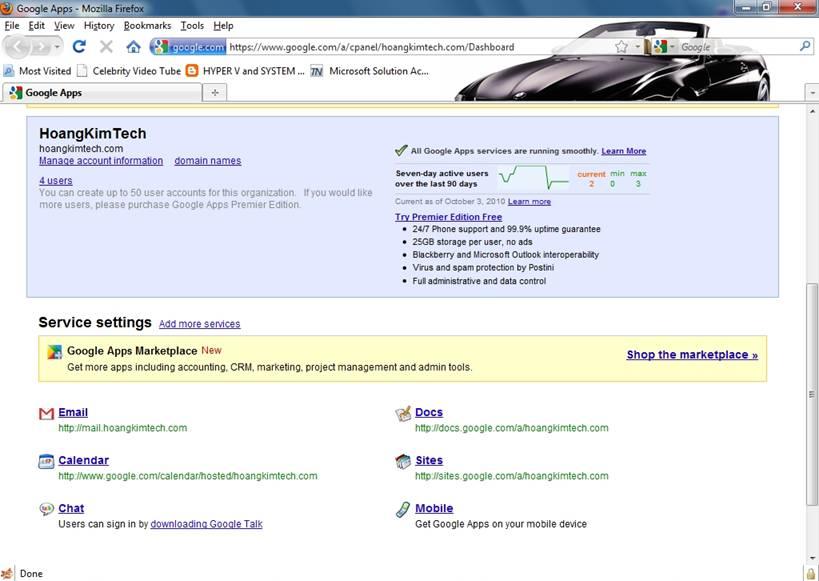Open the Blogger HYPER V and SYSTEM bookmark
819x581 pixels.
pyautogui.click(x=245, y=71)
